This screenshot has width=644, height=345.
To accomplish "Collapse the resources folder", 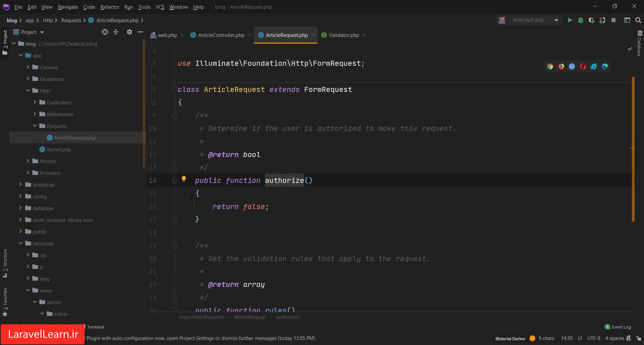I will pyautogui.click(x=21, y=243).
